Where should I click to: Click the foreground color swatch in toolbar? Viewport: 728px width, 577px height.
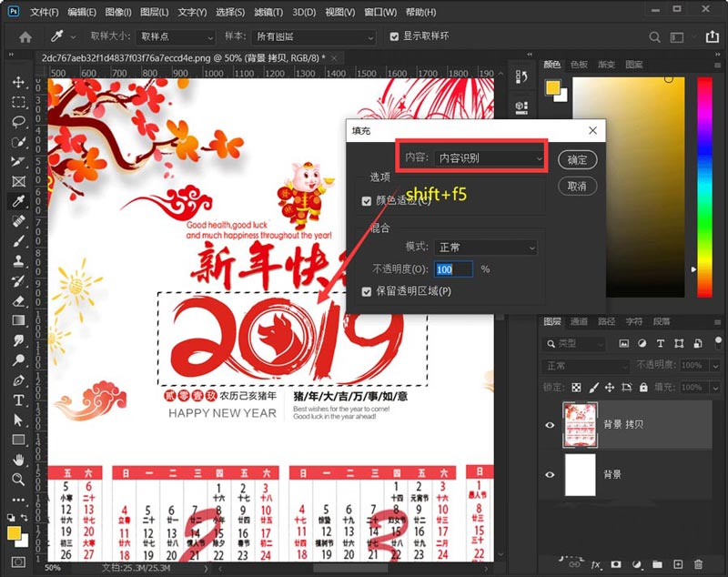coord(15,533)
